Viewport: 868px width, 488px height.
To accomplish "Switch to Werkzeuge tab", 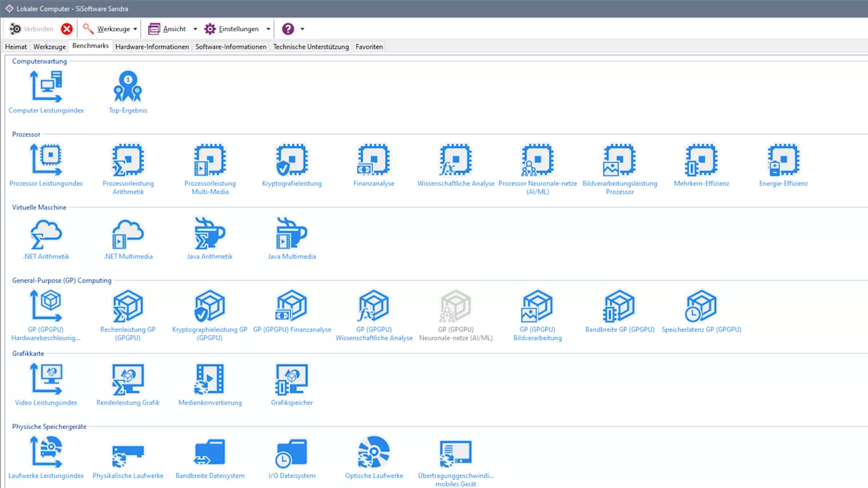I will pos(50,47).
